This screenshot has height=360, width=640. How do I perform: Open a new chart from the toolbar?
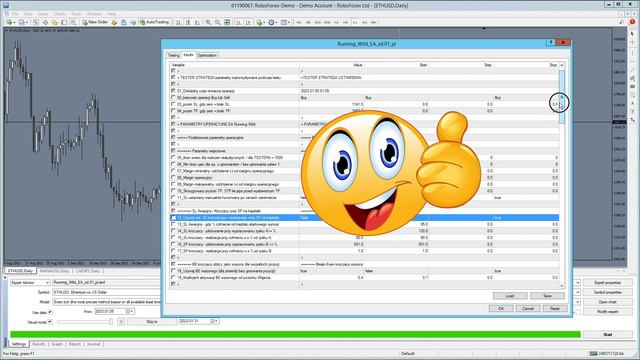[x=10, y=22]
